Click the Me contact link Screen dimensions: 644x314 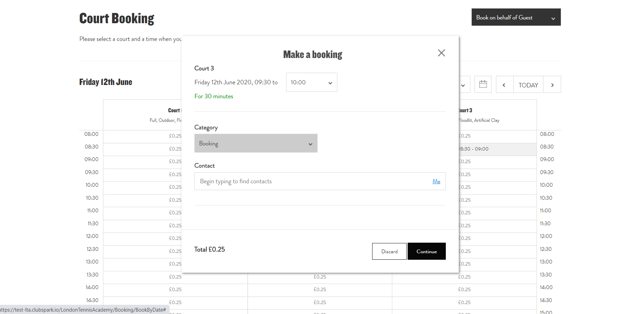(436, 181)
